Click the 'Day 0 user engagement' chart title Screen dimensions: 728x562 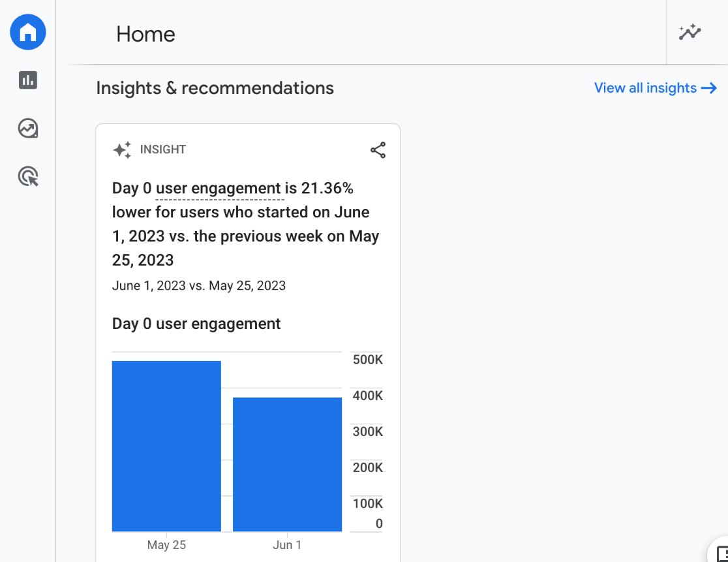(196, 323)
